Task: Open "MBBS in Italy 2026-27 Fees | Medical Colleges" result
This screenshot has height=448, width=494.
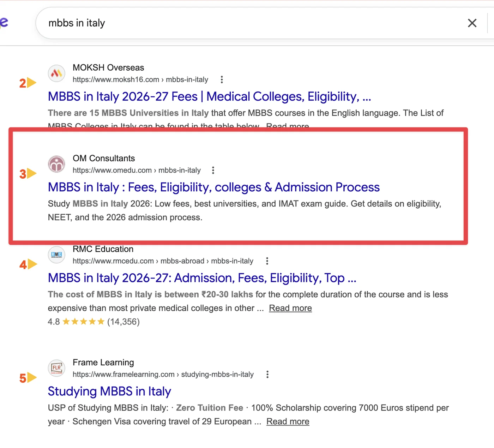Action: point(210,96)
